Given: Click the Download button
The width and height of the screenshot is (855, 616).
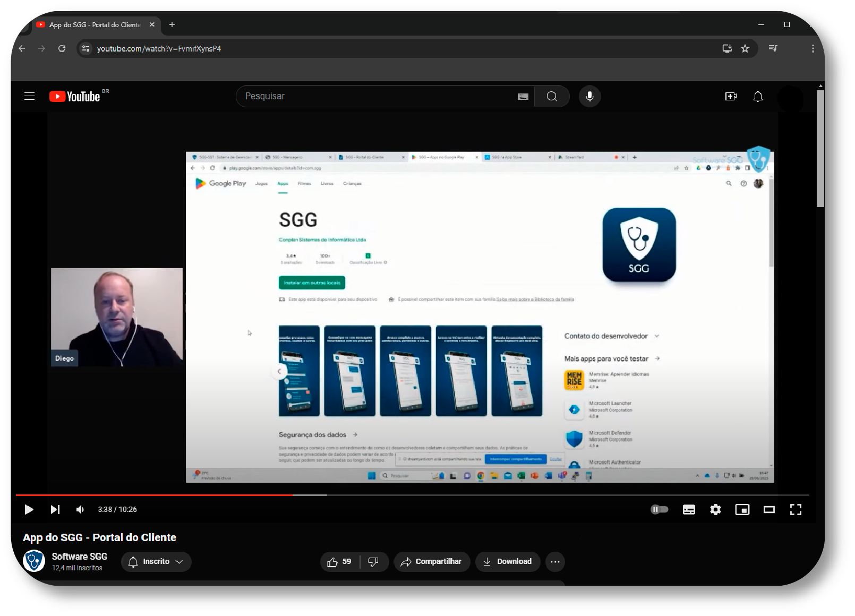Looking at the screenshot, I should [x=508, y=562].
